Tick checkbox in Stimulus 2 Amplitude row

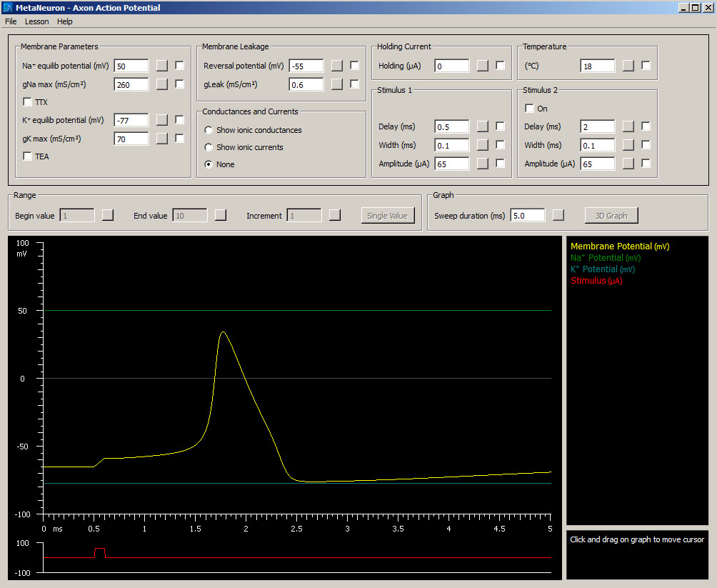pyautogui.click(x=646, y=163)
